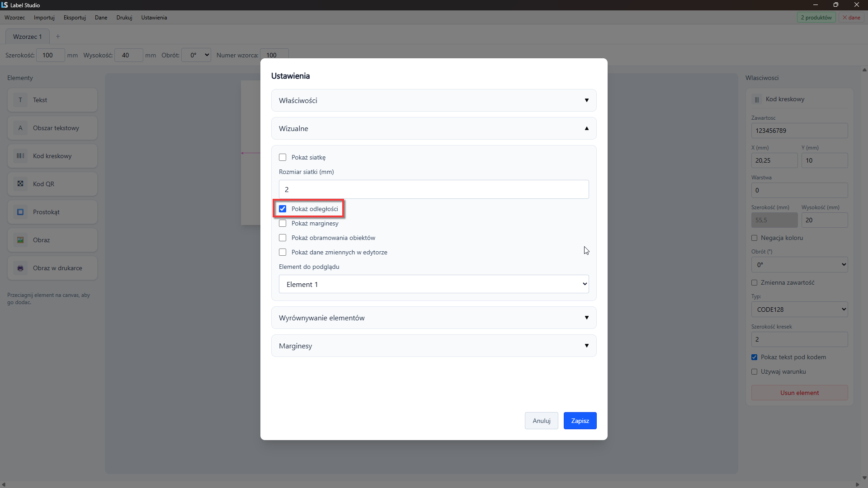Open the top Obrót template rotation dropdown
Image resolution: width=868 pixels, height=488 pixels.
tap(196, 55)
